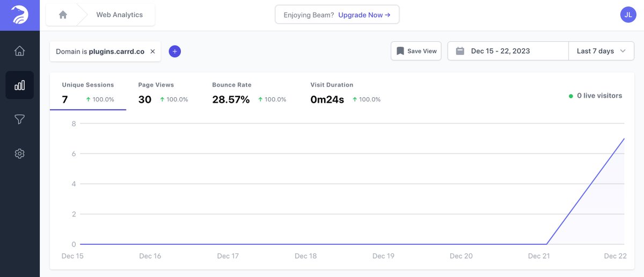Click the Enjoying Beam? text
This screenshot has width=644, height=277.
coord(309,15)
